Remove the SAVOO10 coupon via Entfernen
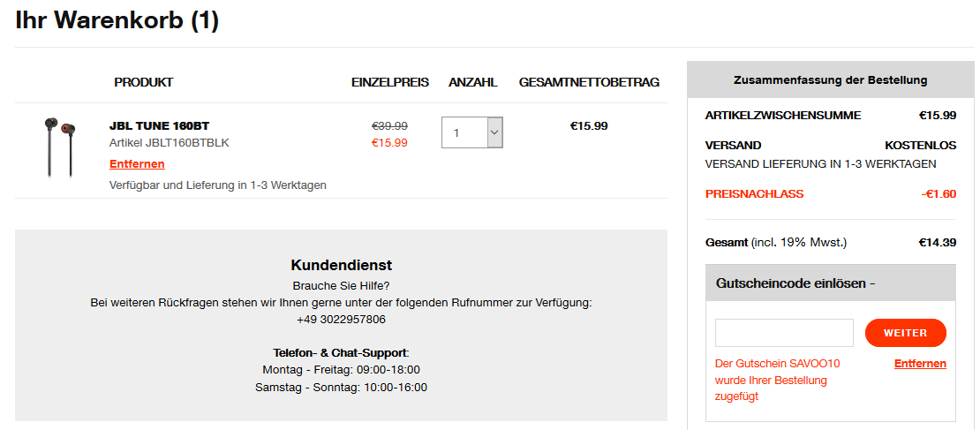 pyautogui.click(x=920, y=364)
